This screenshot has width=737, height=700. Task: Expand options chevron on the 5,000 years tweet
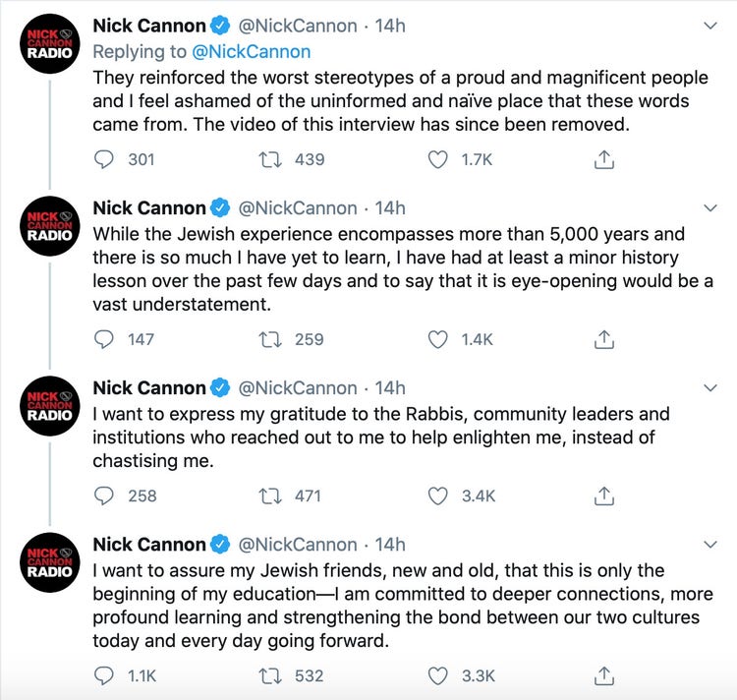(711, 207)
